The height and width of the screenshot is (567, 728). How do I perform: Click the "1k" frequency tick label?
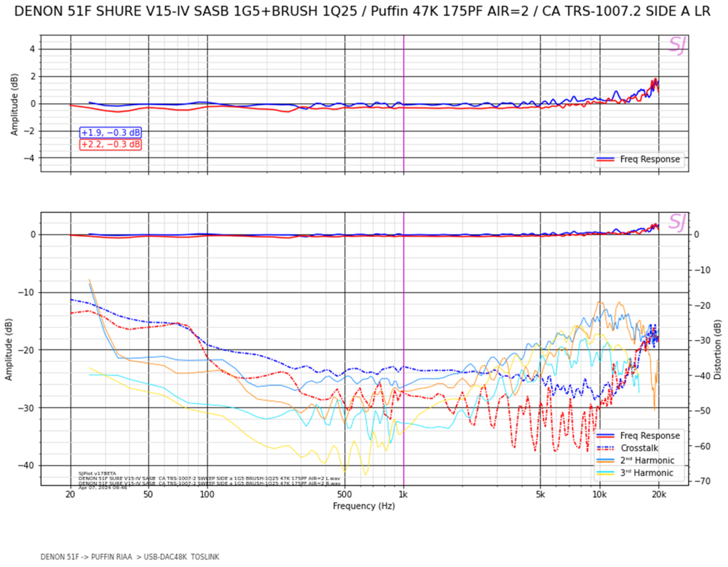(x=403, y=495)
